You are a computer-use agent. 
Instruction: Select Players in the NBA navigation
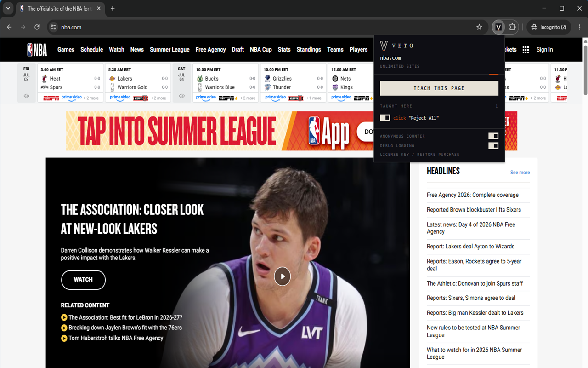[x=358, y=50]
